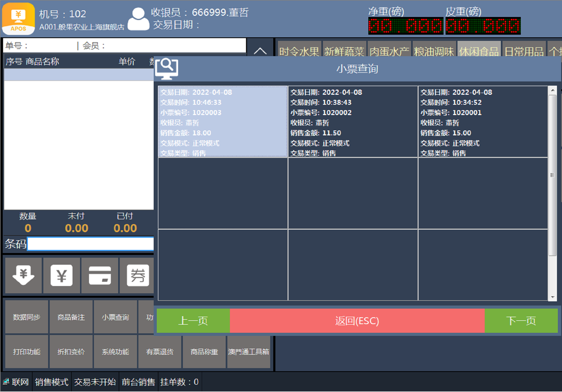Click the APOS app logo icon

(x=18, y=18)
